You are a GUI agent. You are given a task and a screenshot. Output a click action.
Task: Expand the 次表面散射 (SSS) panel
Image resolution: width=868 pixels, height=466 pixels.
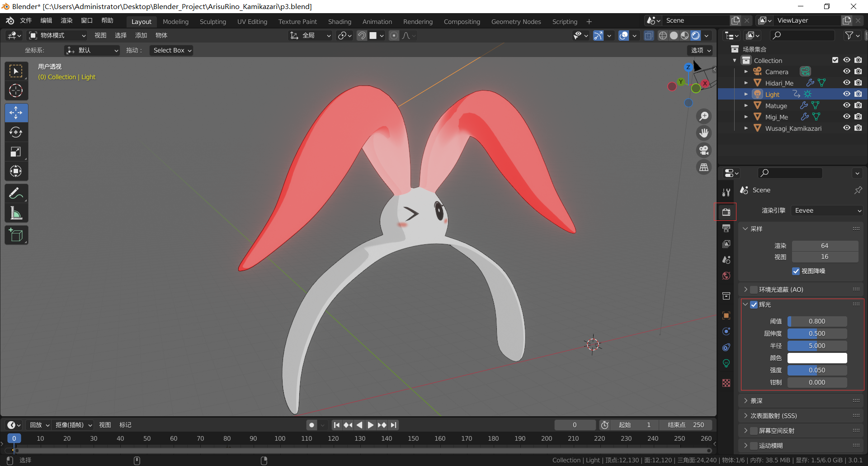[x=745, y=416]
